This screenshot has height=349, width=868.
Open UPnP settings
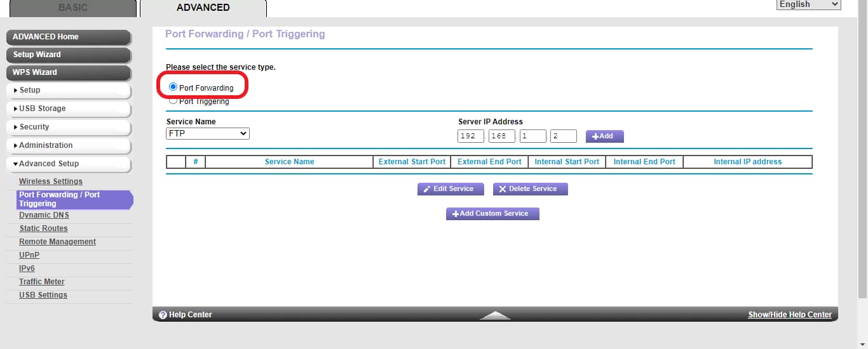(29, 255)
